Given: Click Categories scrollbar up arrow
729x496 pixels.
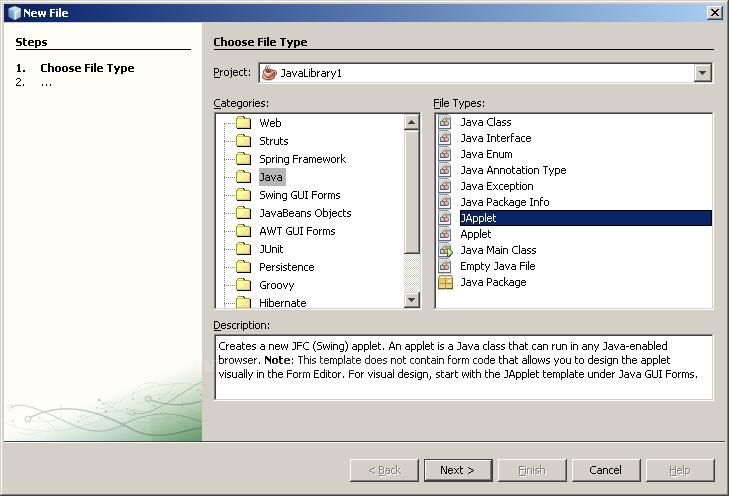Looking at the screenshot, I should [411, 123].
